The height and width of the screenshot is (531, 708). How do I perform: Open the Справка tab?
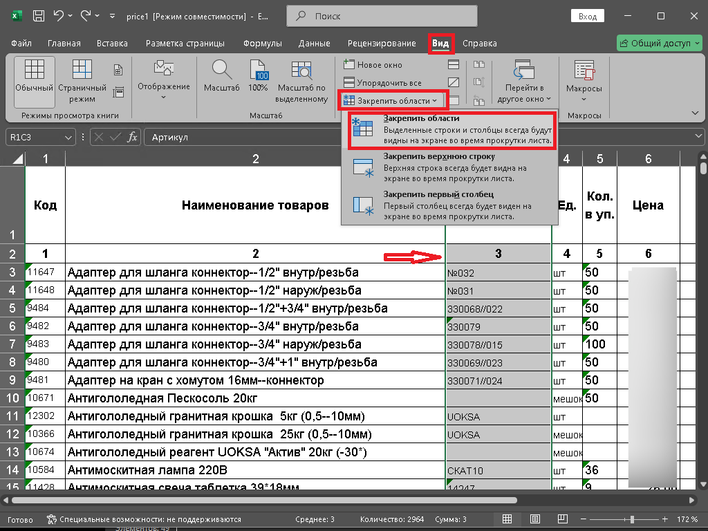click(x=480, y=43)
